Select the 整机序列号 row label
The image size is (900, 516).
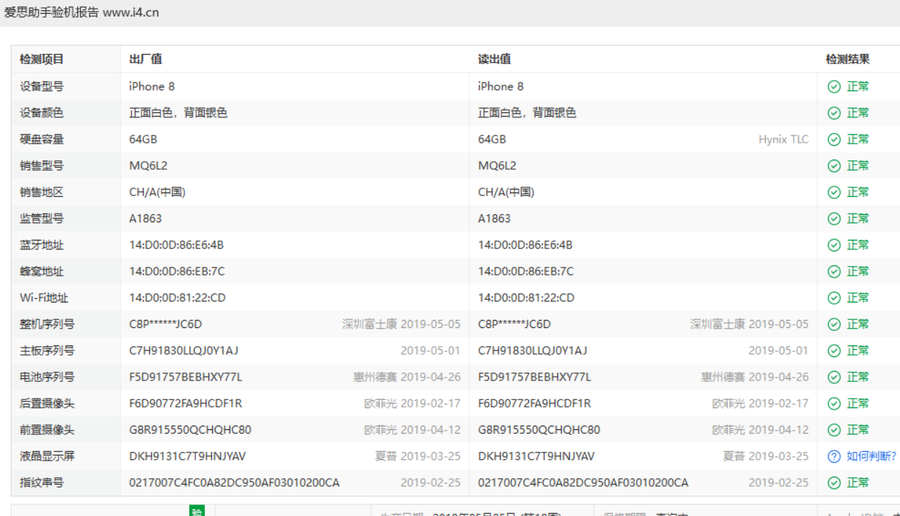click(x=47, y=324)
